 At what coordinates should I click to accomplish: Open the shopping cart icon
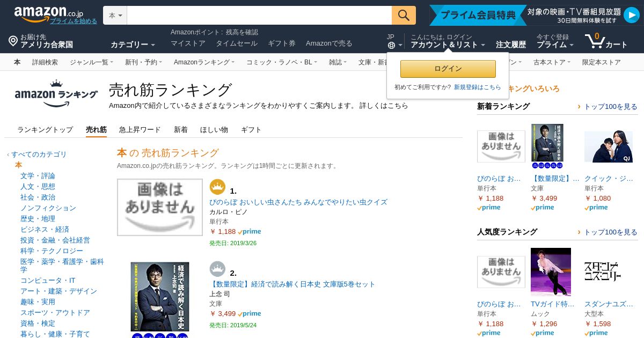(x=595, y=41)
